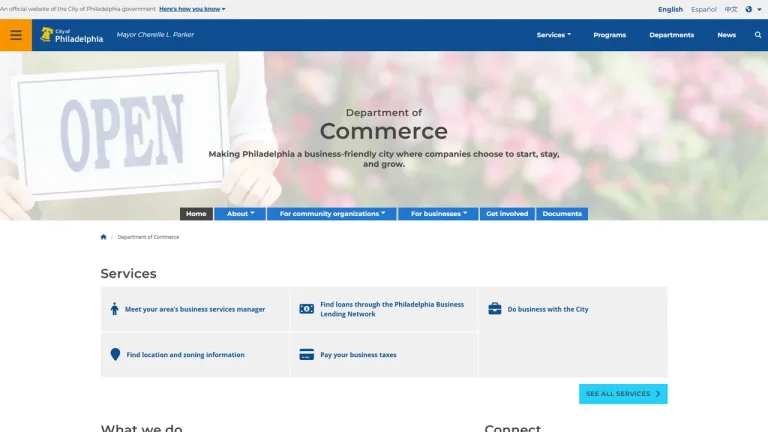Screen dimensions: 768x432
Task: Go to the Documents tab
Action: click(x=562, y=214)
